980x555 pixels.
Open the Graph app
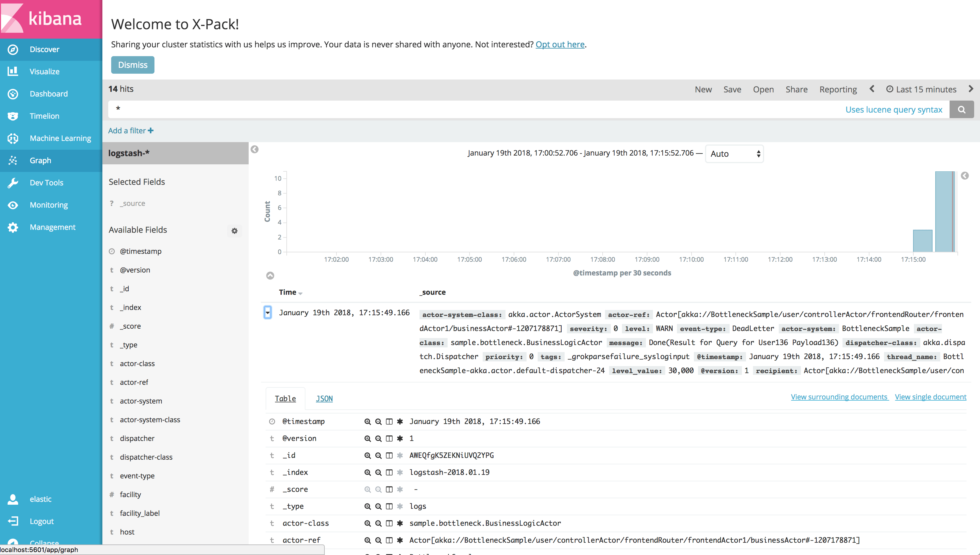pos(51,161)
